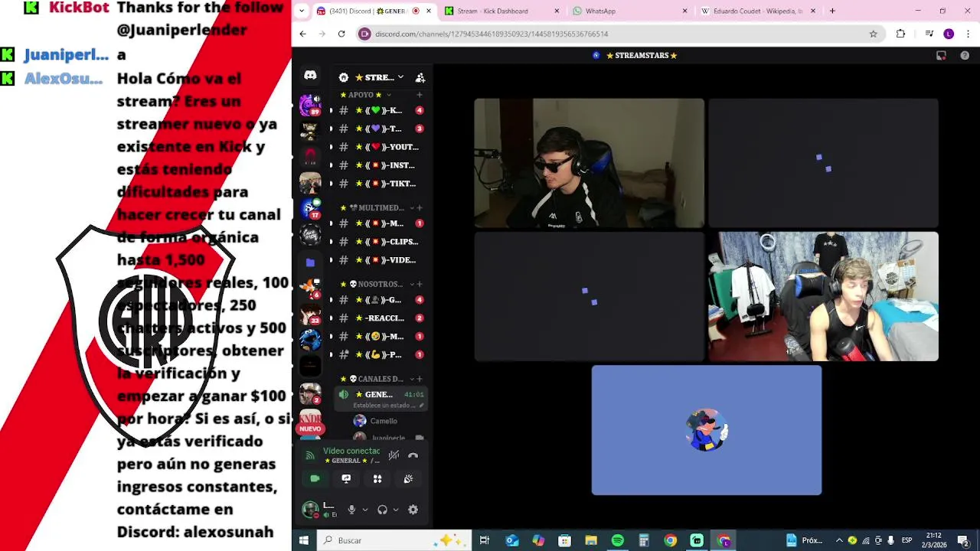This screenshot has height=551, width=980.
Task: Open Chrome profile avatar L
Action: tap(949, 34)
